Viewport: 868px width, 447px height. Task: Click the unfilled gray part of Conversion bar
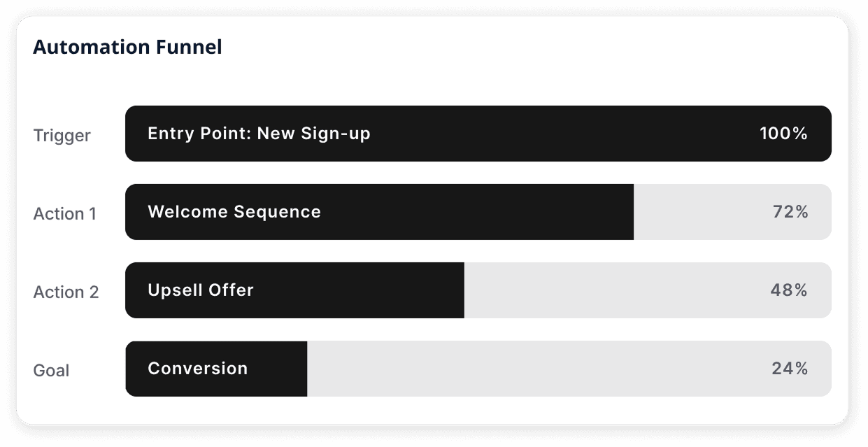click(569, 369)
